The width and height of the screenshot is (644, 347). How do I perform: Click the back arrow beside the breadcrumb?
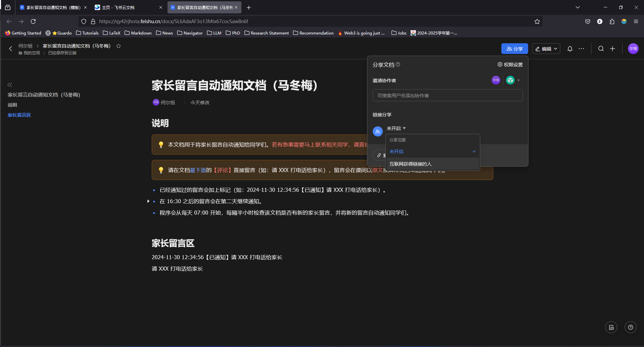click(x=10, y=49)
